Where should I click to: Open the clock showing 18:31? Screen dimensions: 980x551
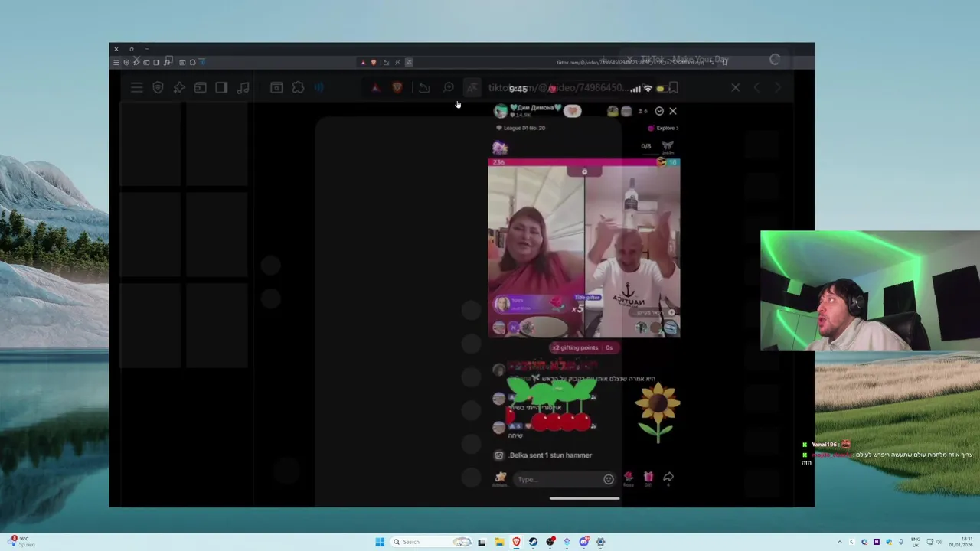pyautogui.click(x=962, y=542)
